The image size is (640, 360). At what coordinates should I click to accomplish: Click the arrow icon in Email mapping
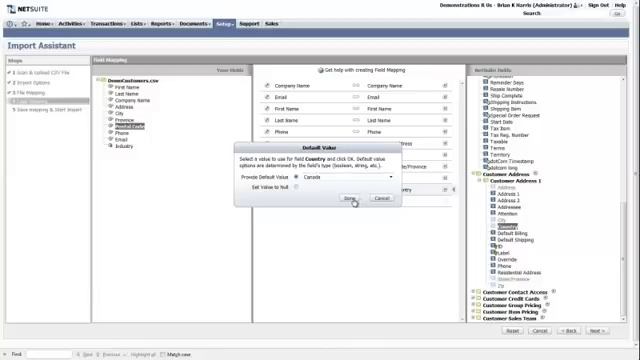pos(356,97)
